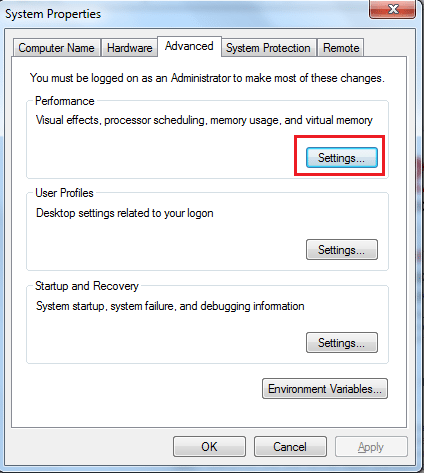This screenshot has width=424, height=473.
Task: Click the User Profiles group heading
Action: [x=64, y=193]
